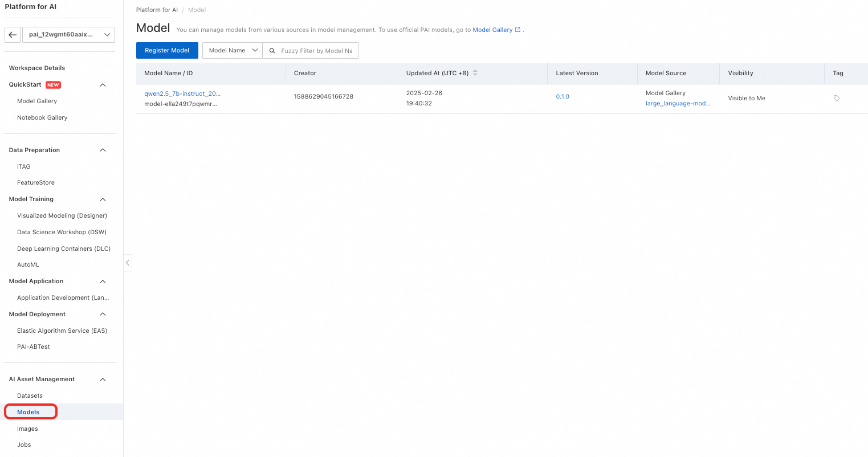
Task: Click the Creator column header
Action: tap(305, 73)
